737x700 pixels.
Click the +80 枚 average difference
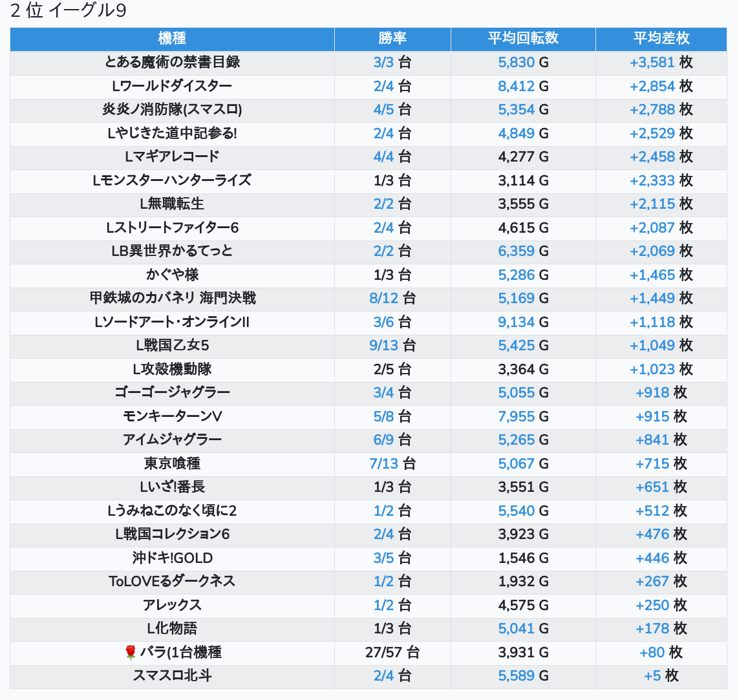tap(661, 653)
